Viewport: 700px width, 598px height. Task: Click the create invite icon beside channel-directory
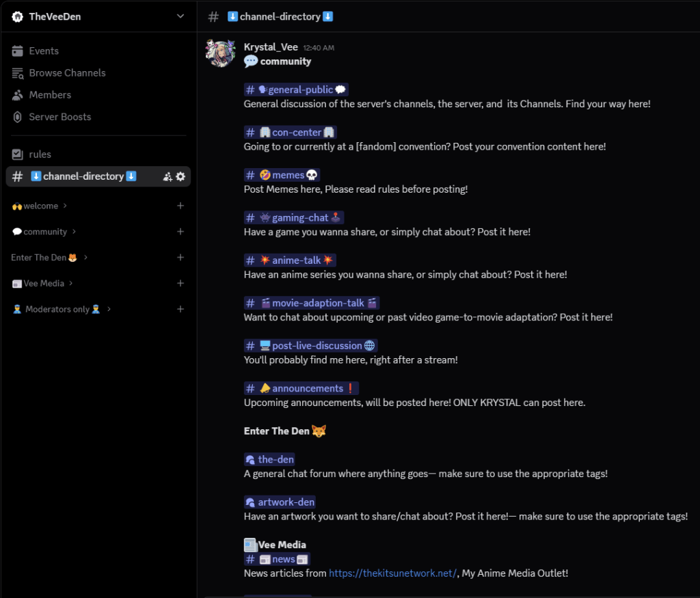tap(167, 176)
